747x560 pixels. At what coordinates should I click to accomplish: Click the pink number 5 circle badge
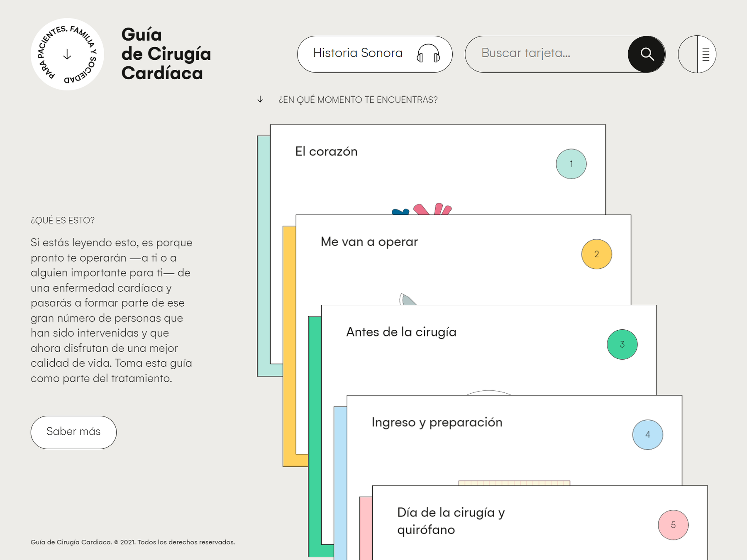(x=673, y=525)
